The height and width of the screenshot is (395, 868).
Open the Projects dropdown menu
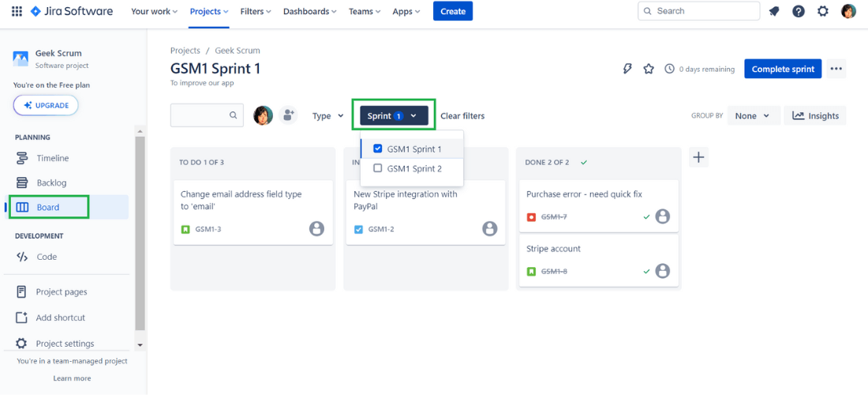(208, 11)
